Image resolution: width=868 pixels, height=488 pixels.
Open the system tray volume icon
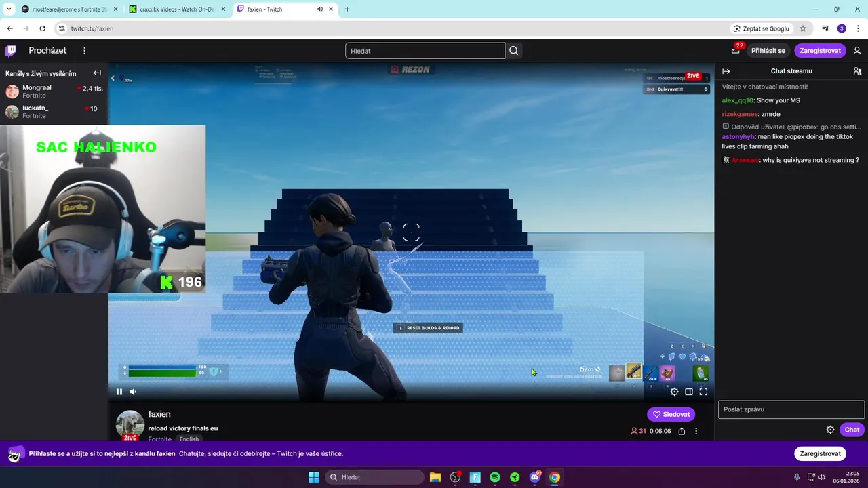pyautogui.click(x=821, y=477)
